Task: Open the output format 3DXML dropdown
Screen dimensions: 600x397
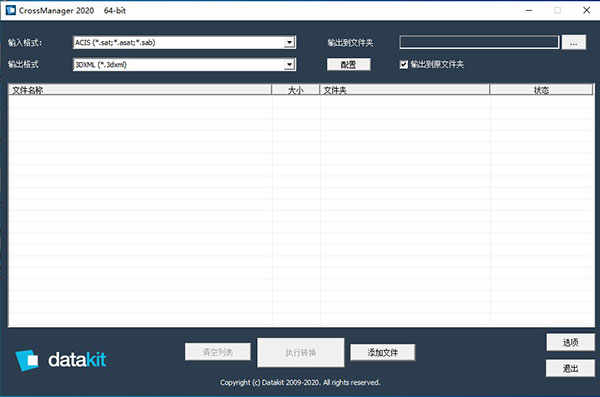Action: (x=184, y=64)
